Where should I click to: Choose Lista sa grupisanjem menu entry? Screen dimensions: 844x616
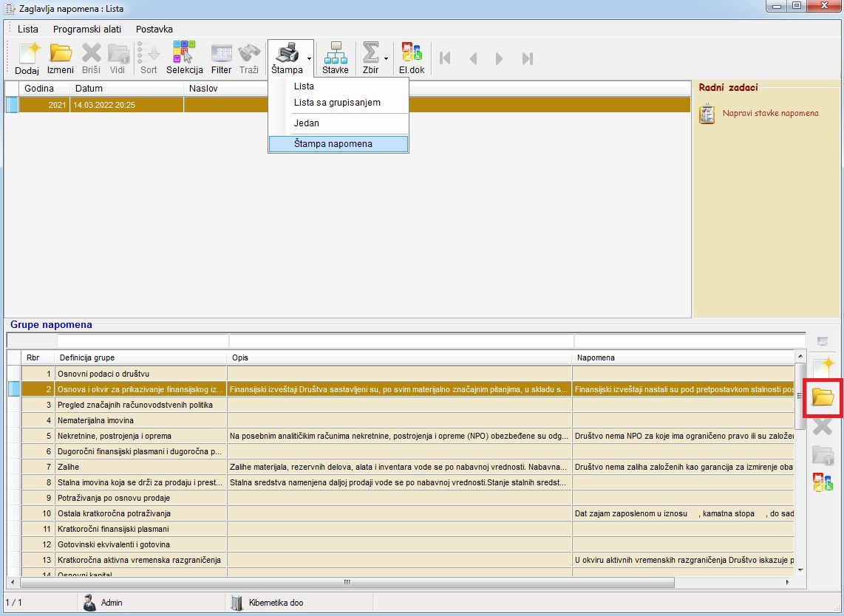(x=337, y=103)
